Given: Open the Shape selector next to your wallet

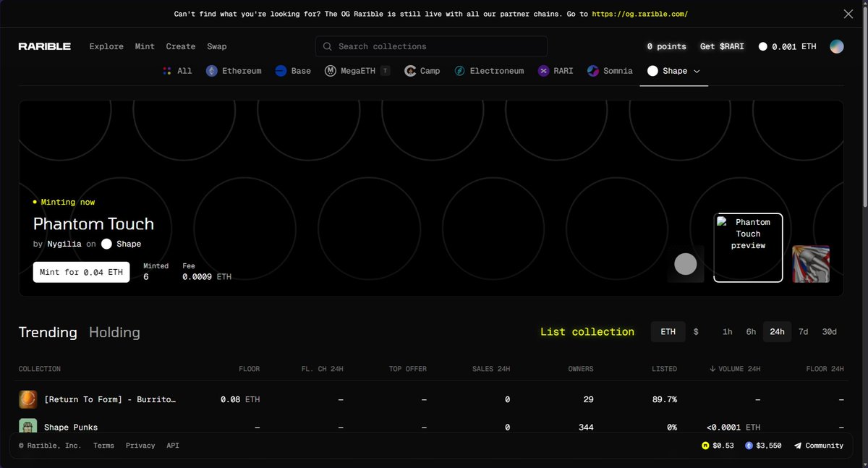Looking at the screenshot, I should point(762,46).
